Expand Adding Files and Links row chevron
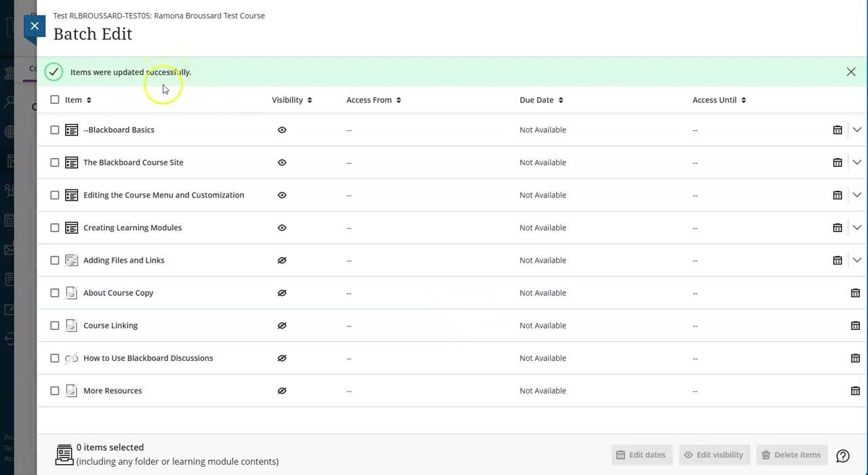 click(857, 260)
